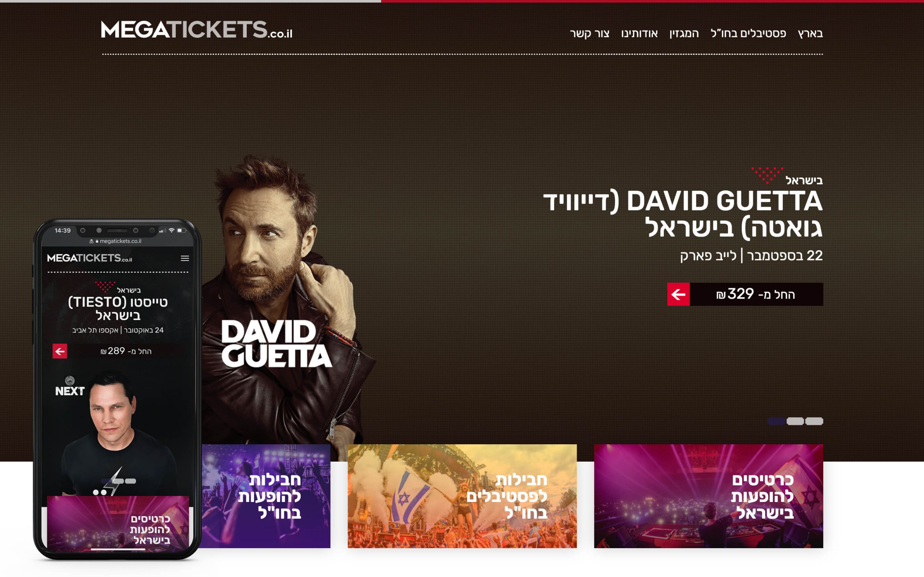Select the dark blue slider dot
924x577 pixels.
776,421
